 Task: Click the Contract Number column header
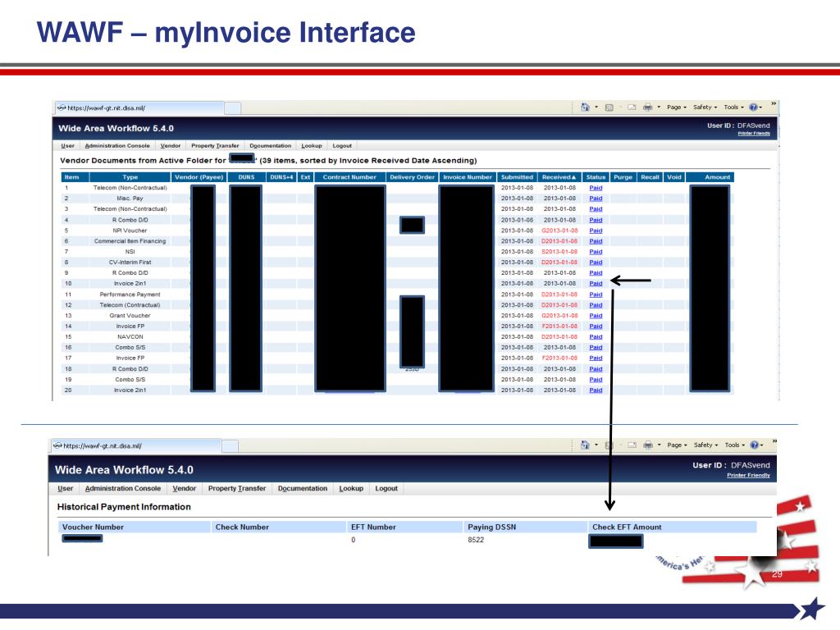pyautogui.click(x=349, y=177)
